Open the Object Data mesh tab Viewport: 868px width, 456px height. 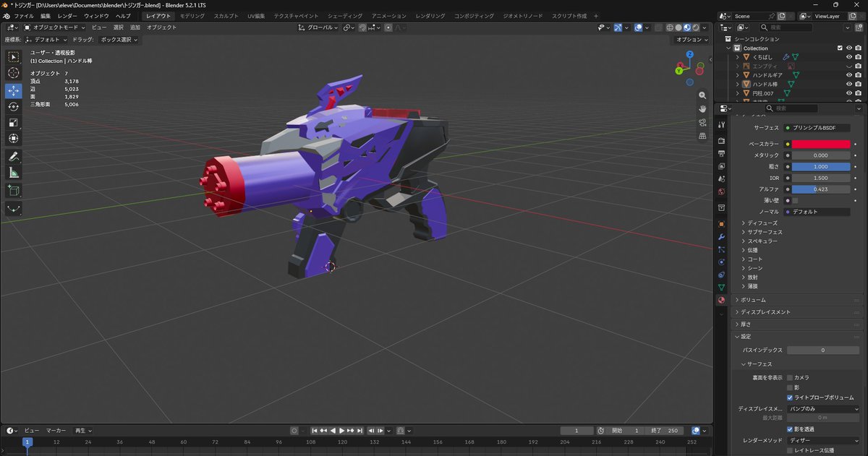pyautogui.click(x=721, y=287)
